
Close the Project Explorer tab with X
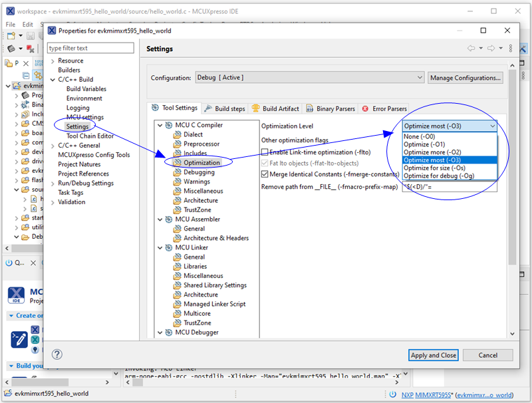tap(26, 63)
